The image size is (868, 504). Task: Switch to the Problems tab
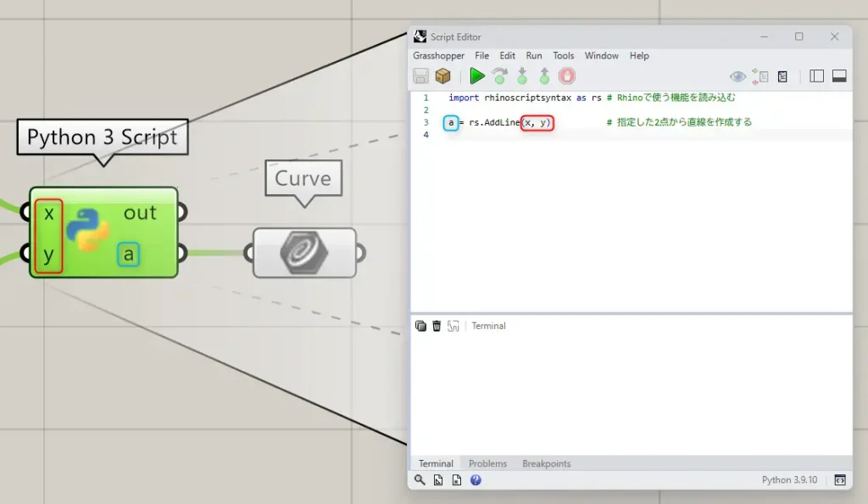(x=488, y=463)
